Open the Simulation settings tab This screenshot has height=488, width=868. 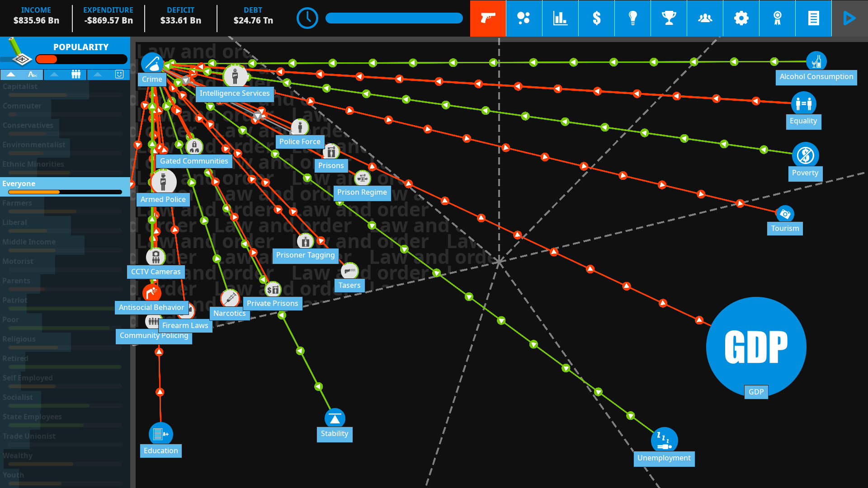741,18
